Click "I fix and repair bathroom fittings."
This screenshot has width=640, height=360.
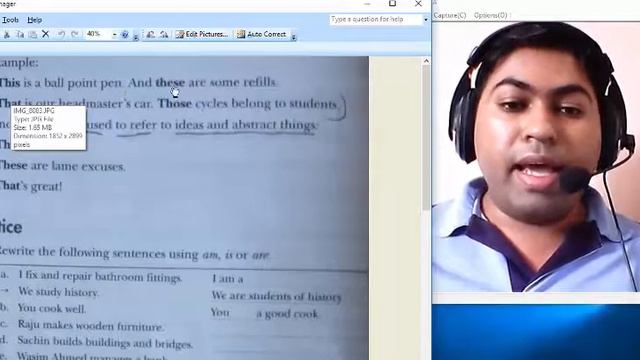tap(100, 277)
